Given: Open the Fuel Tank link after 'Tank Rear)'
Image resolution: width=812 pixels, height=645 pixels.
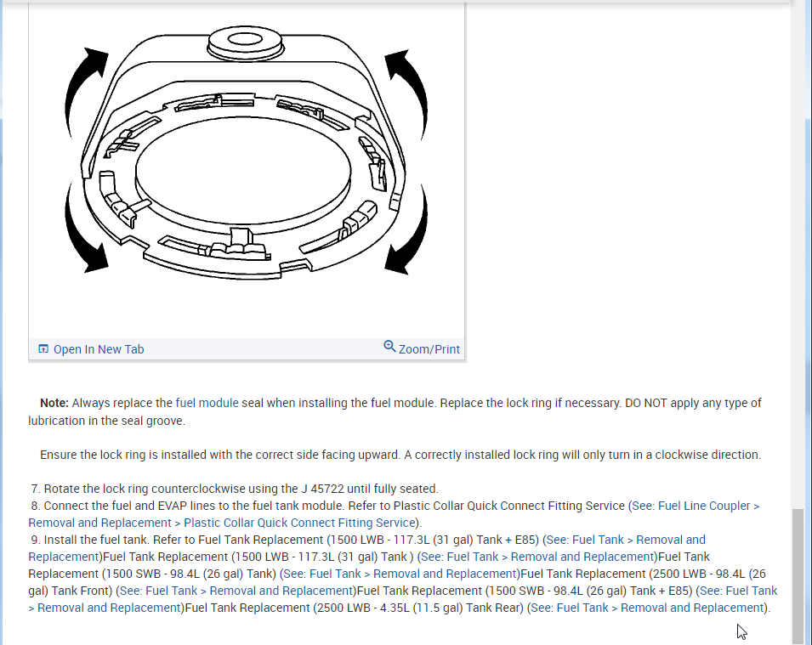Looking at the screenshot, I should 647,608.
